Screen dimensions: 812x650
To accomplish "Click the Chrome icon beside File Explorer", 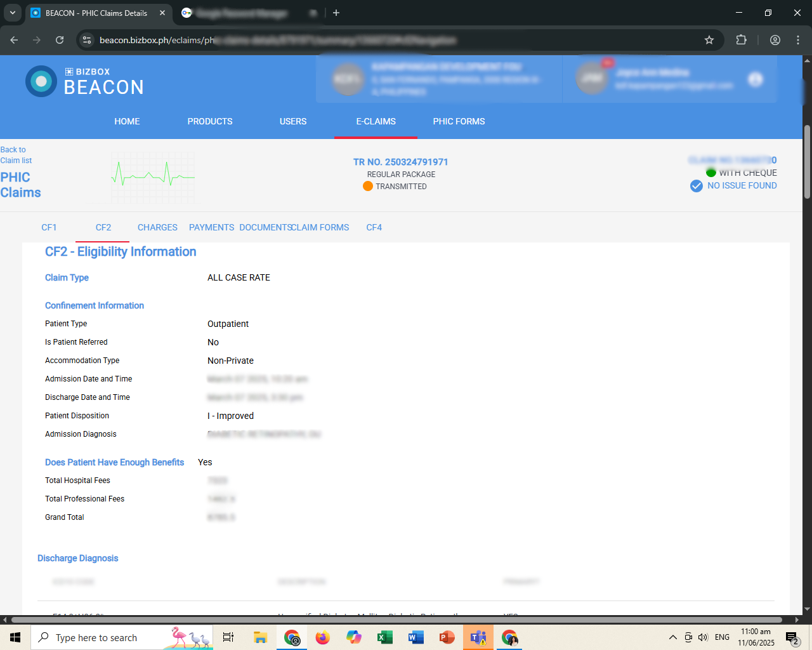I will tap(292, 637).
